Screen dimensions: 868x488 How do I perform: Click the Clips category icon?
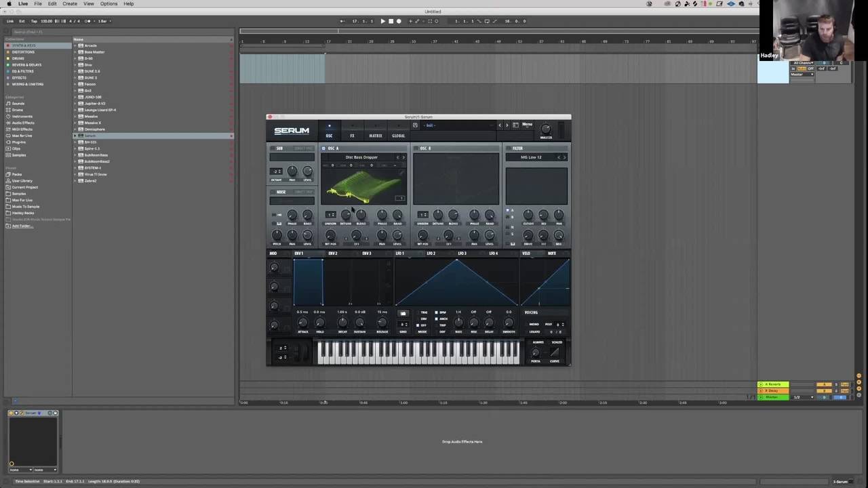tap(8, 148)
